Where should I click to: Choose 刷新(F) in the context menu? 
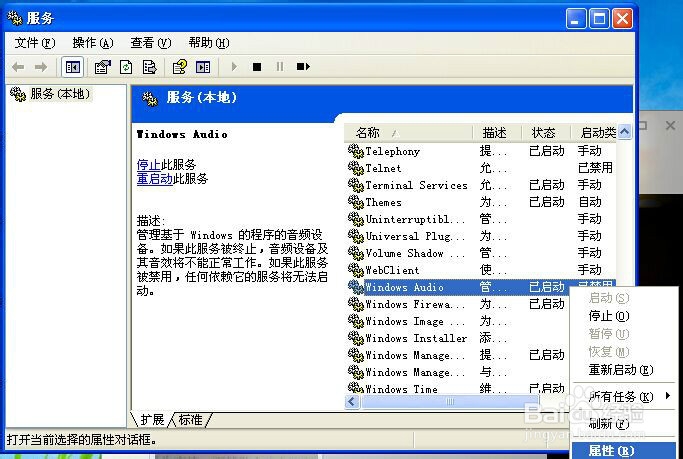coord(609,423)
